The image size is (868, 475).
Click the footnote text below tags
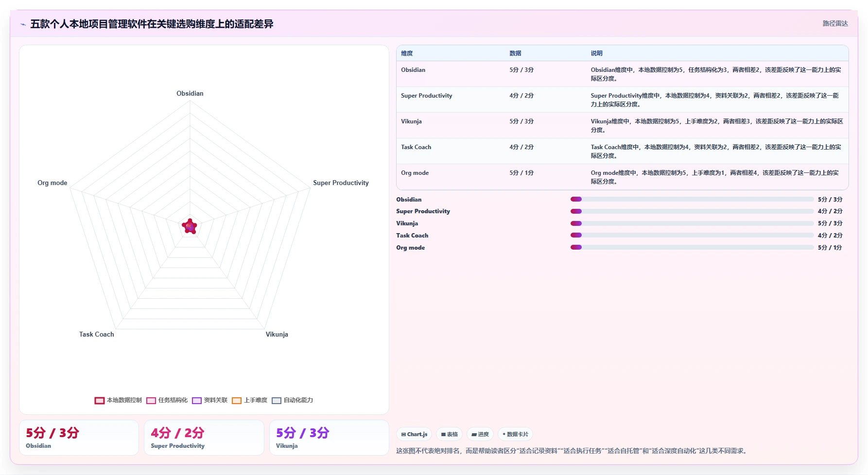573,451
